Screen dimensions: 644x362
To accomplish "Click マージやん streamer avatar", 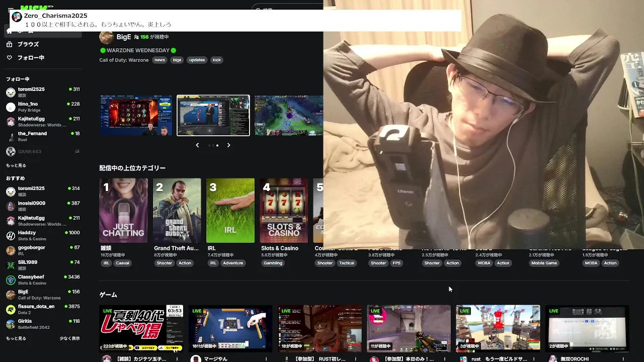I will tap(196, 358).
